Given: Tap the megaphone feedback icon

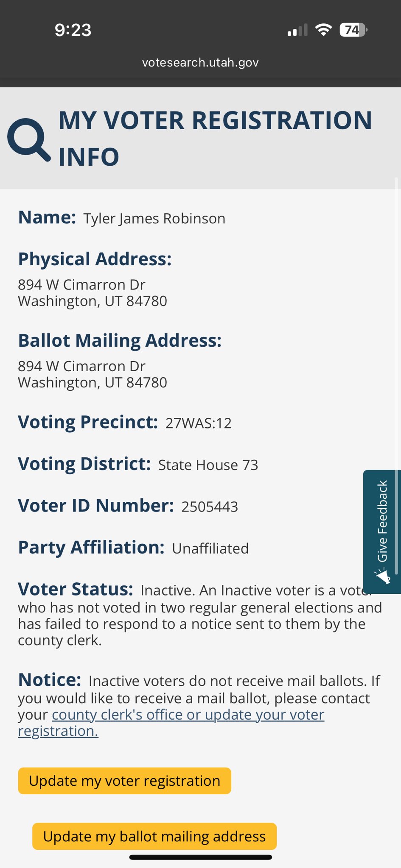Looking at the screenshot, I should coord(382,576).
